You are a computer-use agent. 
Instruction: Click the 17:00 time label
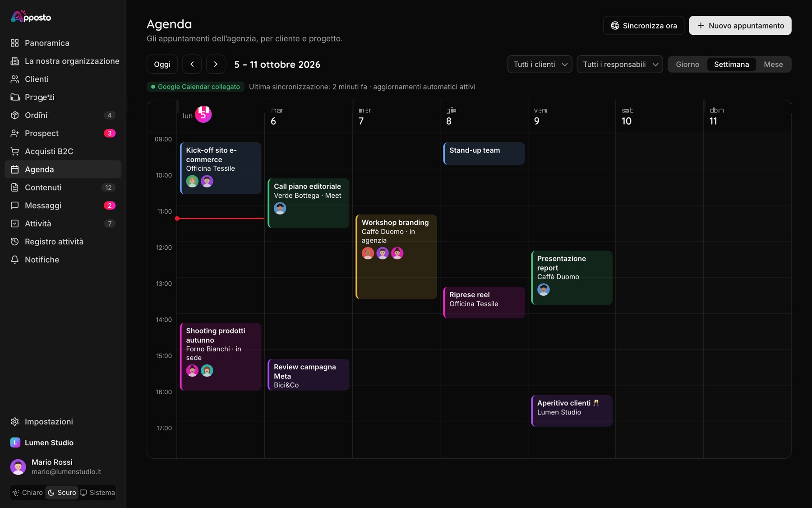click(x=164, y=428)
